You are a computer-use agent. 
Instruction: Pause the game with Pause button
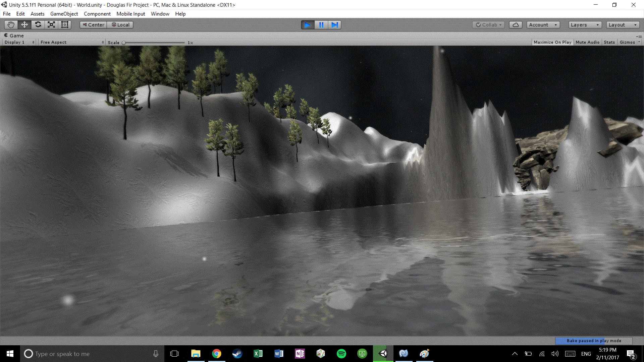coord(321,25)
